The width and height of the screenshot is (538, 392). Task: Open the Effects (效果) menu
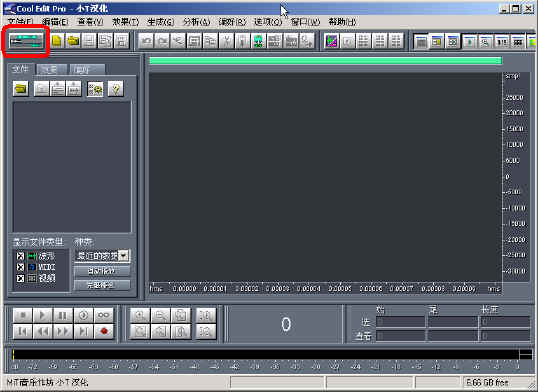tap(126, 22)
